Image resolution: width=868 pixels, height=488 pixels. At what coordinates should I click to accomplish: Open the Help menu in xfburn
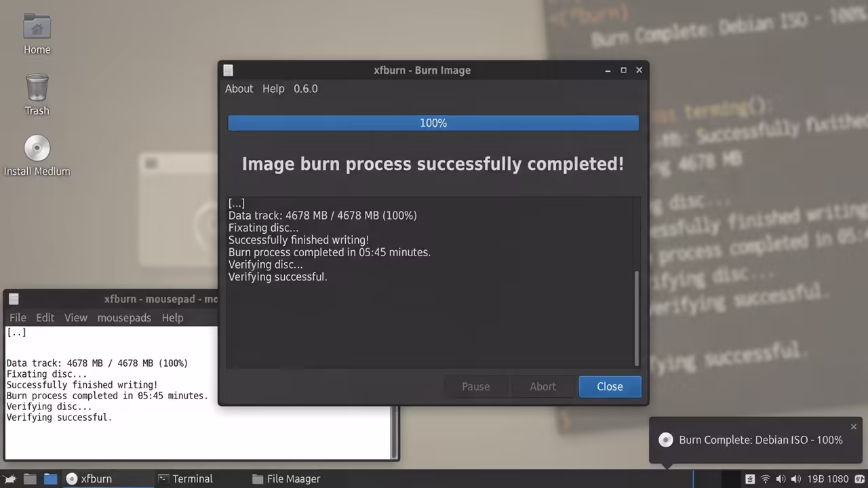pyautogui.click(x=273, y=89)
